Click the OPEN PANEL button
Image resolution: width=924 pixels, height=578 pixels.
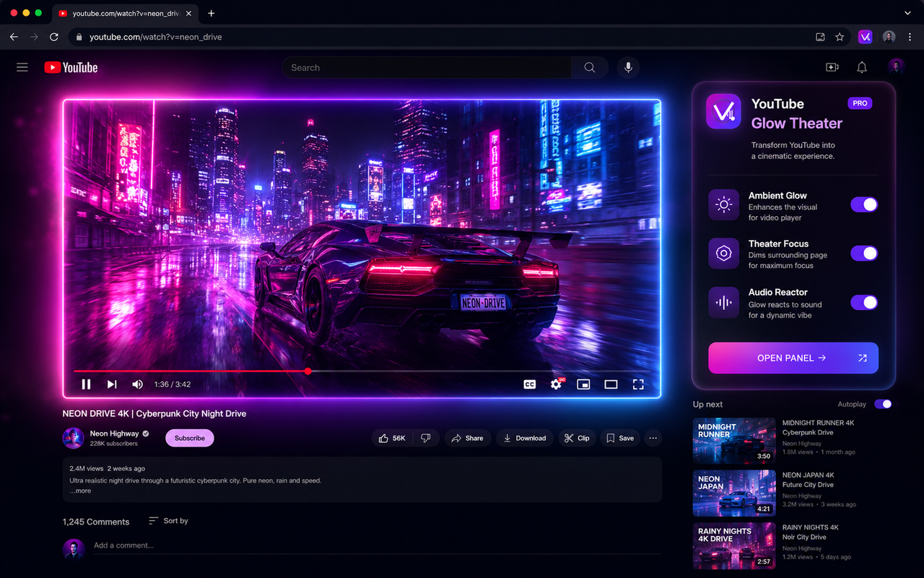point(793,358)
